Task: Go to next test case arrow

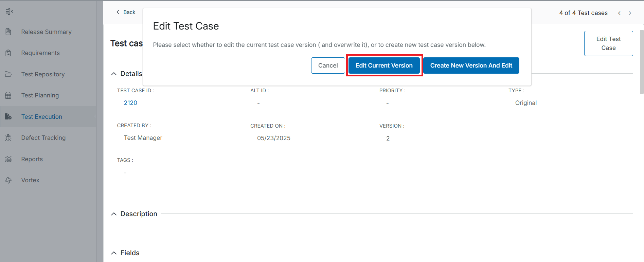Action: (x=630, y=13)
